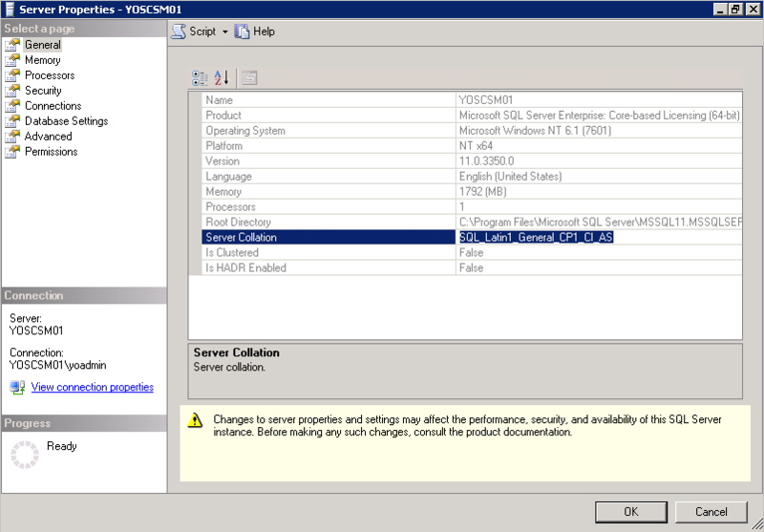Click the Script toolbar icon
This screenshot has width=764, height=532.
coord(179,32)
